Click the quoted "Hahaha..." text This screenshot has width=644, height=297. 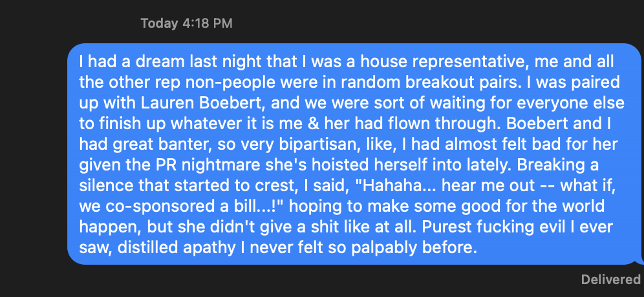point(391,185)
